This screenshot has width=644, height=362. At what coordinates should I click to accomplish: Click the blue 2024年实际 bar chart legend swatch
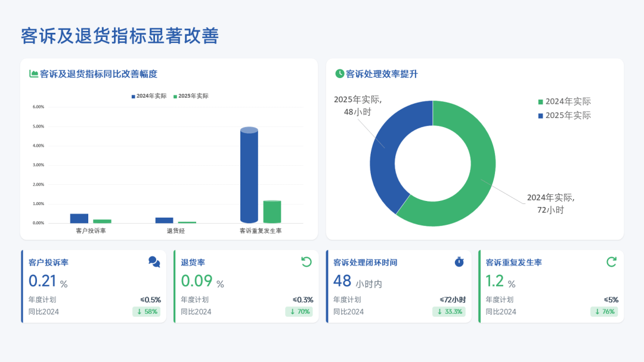[x=134, y=96]
